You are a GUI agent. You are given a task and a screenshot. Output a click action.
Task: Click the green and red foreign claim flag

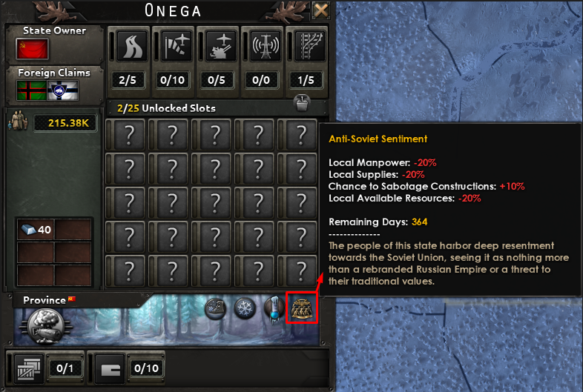32,90
